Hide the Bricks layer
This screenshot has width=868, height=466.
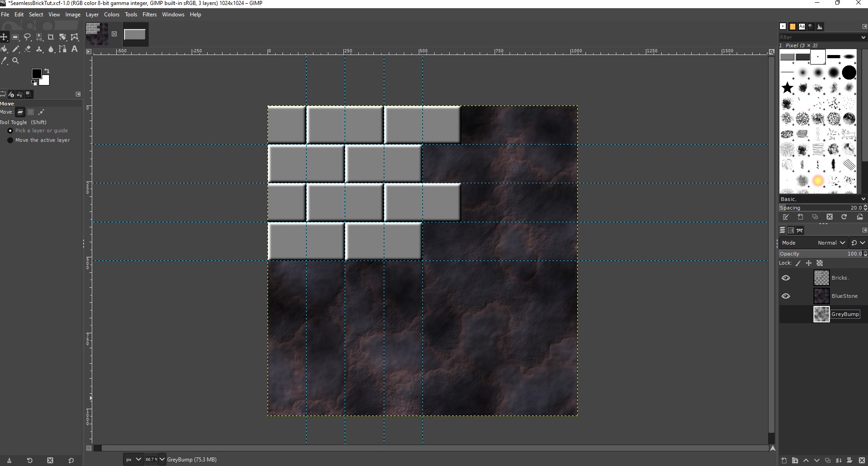tap(787, 278)
